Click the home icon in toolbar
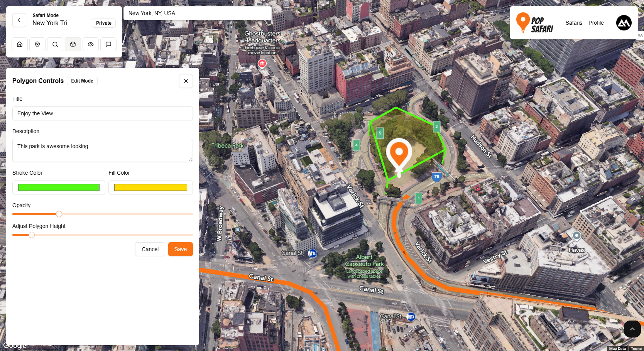This screenshot has height=351, width=644. coord(20,44)
